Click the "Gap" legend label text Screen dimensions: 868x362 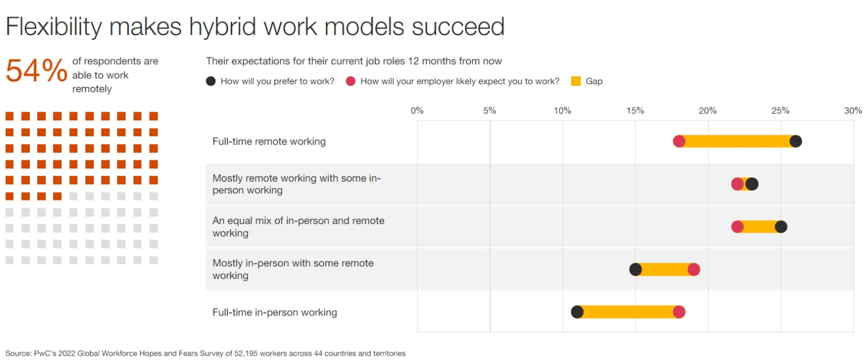click(594, 81)
